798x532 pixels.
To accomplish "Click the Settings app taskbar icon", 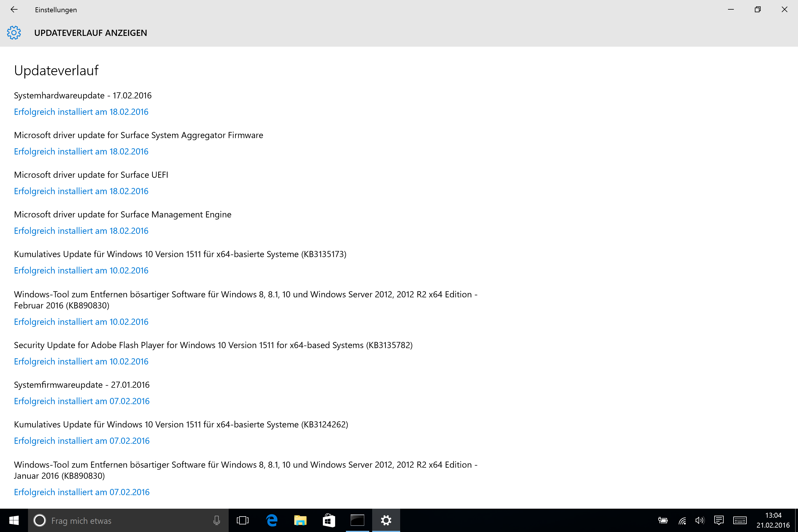I will (386, 520).
